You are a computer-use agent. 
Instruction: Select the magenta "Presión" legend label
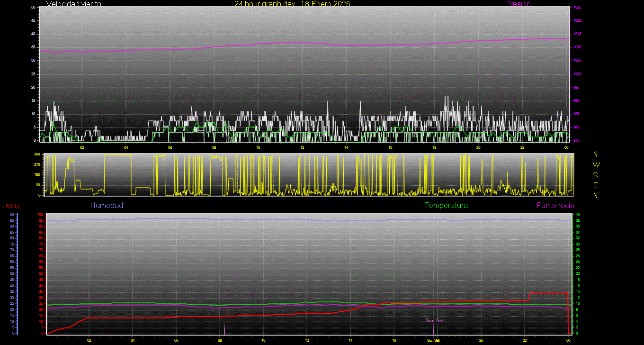pos(518,4)
